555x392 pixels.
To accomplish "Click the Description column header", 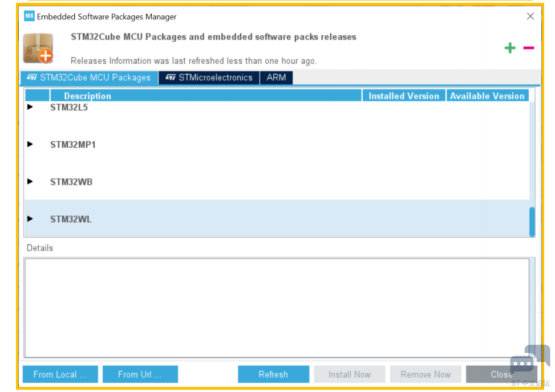I will point(206,96).
